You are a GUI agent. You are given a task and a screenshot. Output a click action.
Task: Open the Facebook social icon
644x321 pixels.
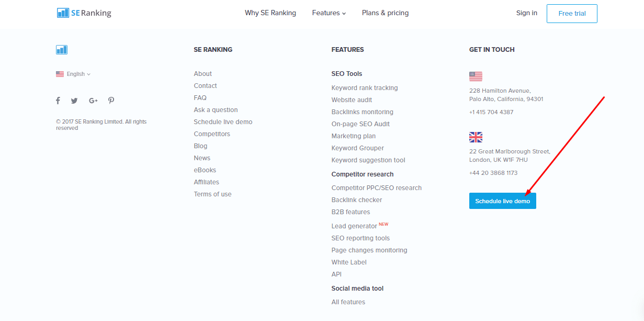click(x=58, y=101)
